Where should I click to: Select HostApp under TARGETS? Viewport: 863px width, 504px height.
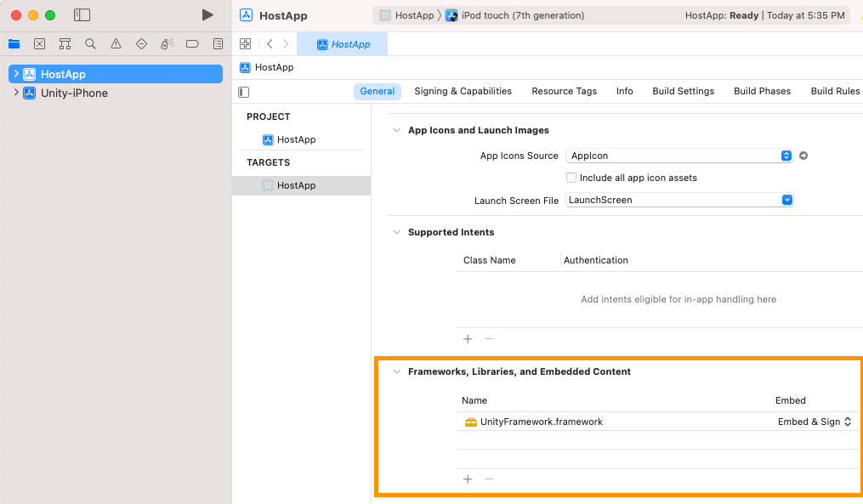click(302, 185)
